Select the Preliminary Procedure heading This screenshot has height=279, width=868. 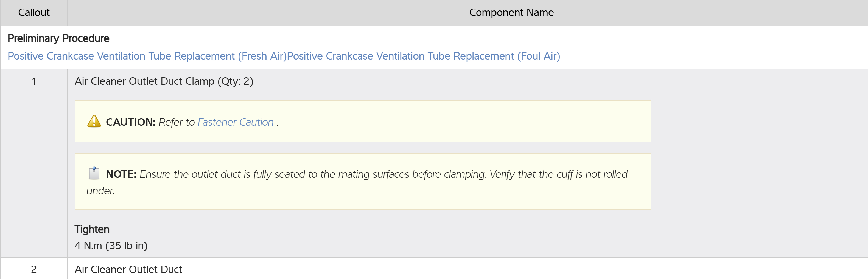pyautogui.click(x=58, y=38)
